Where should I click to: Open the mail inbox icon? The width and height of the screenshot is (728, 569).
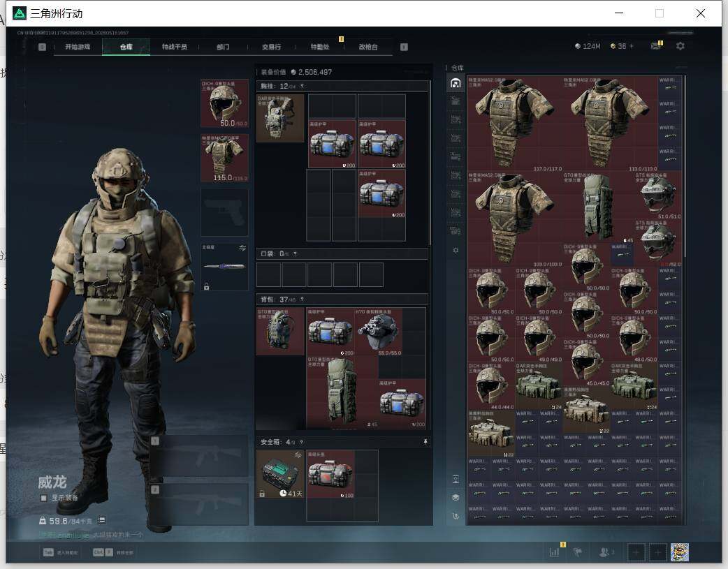655,46
